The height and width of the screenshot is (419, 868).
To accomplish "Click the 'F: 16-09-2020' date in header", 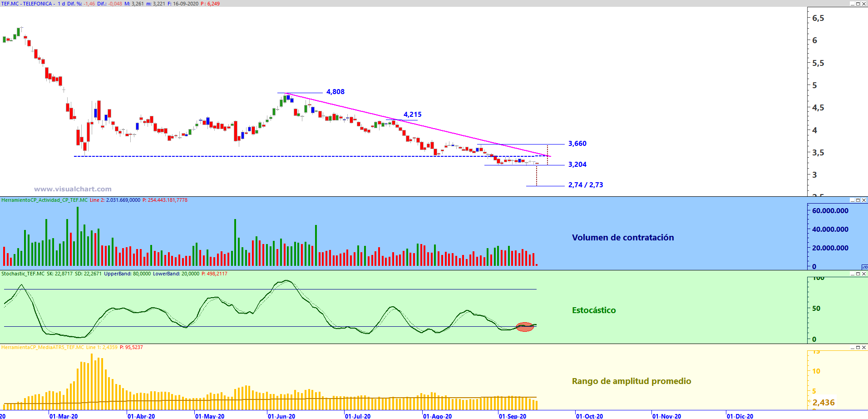I will 183,4.
